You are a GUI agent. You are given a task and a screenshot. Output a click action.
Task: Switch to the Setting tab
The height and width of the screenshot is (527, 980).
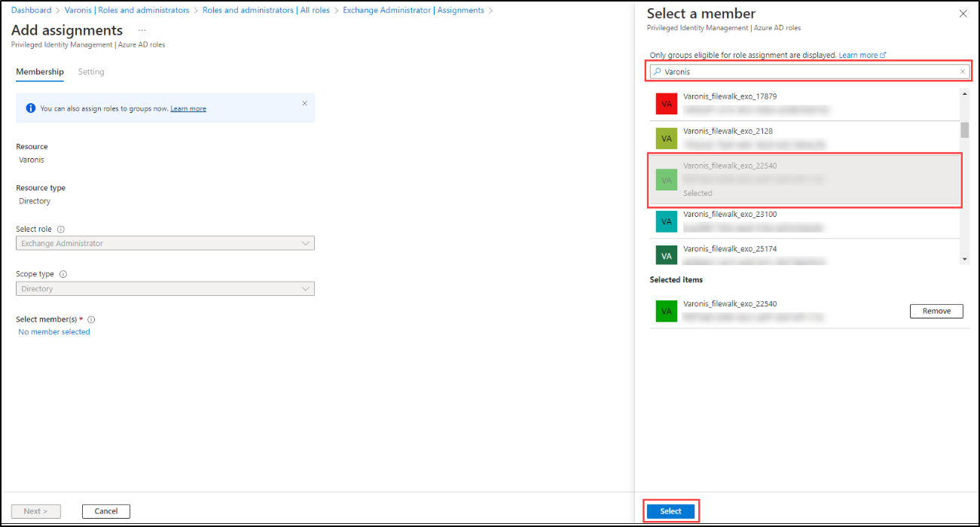pyautogui.click(x=90, y=72)
